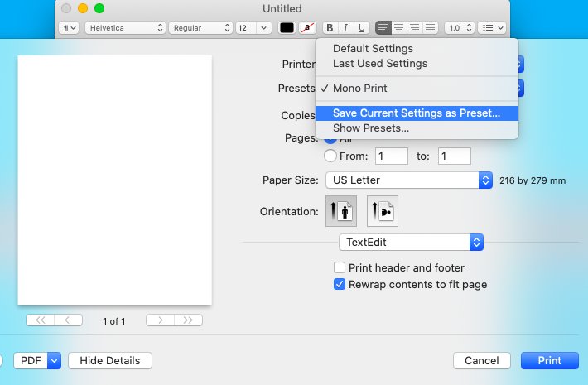The width and height of the screenshot is (588, 385).
Task: Open the Helvetica font family dropdown
Action: pyautogui.click(x=125, y=27)
